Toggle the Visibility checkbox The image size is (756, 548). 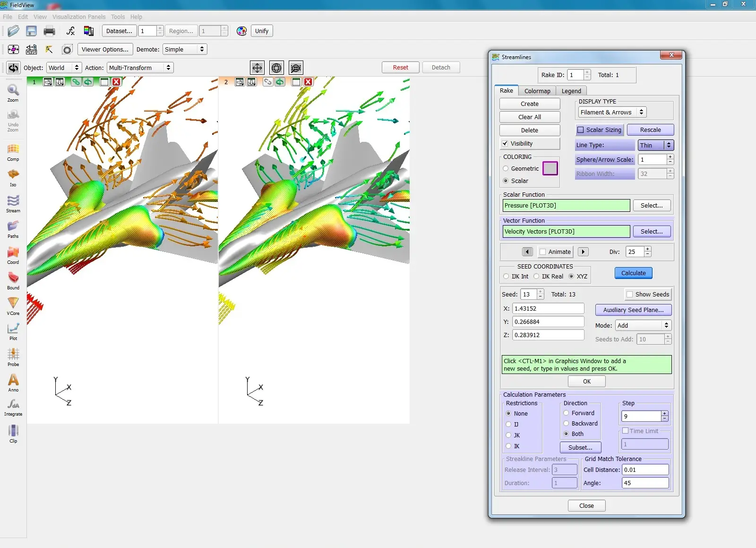pyautogui.click(x=505, y=143)
